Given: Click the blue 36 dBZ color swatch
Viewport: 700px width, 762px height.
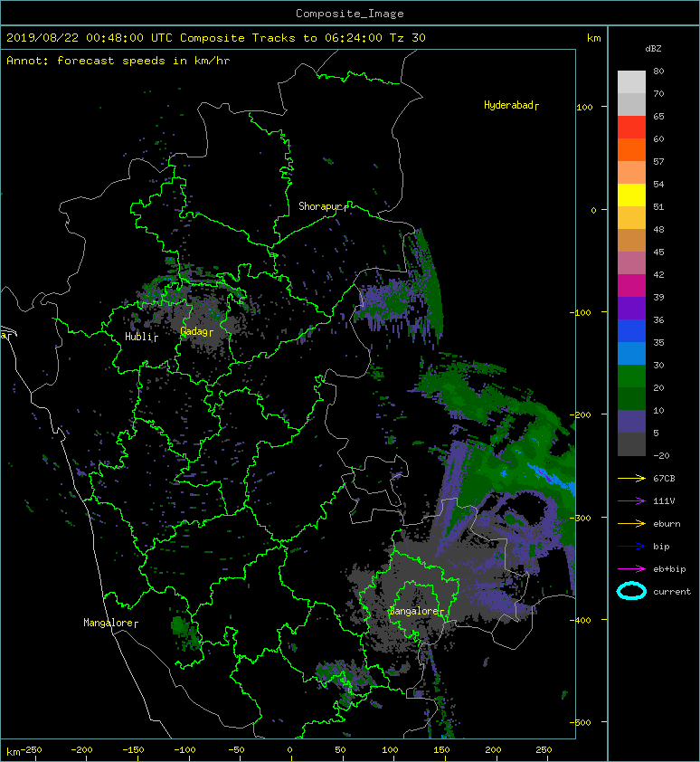Looking at the screenshot, I should (631, 330).
